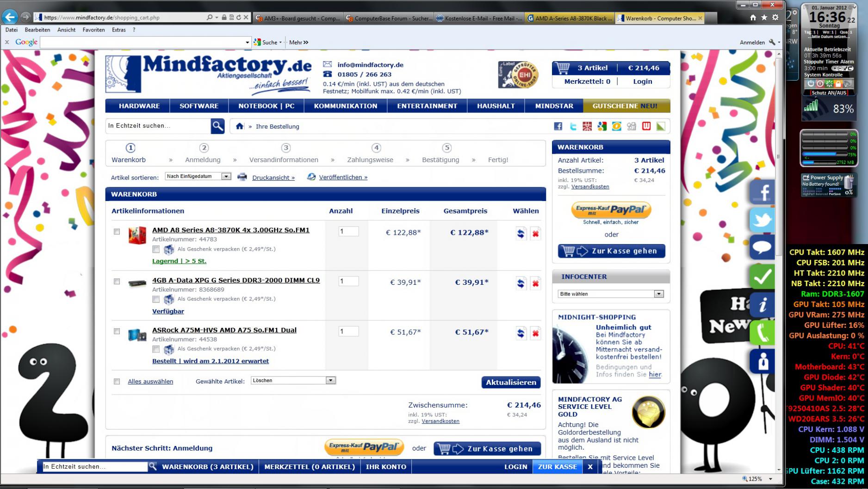Enable gift wrap for AMD A8 Series
868x489 pixels.
click(156, 249)
